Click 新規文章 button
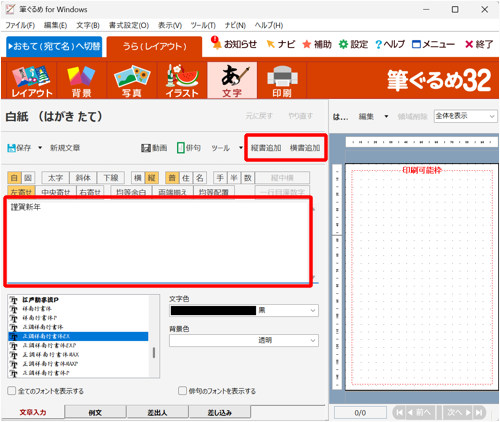 click(65, 148)
